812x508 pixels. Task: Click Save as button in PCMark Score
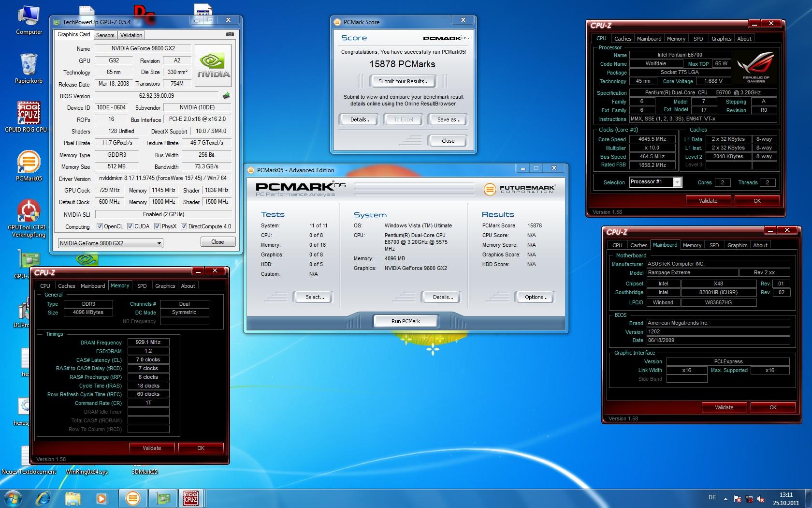point(448,120)
